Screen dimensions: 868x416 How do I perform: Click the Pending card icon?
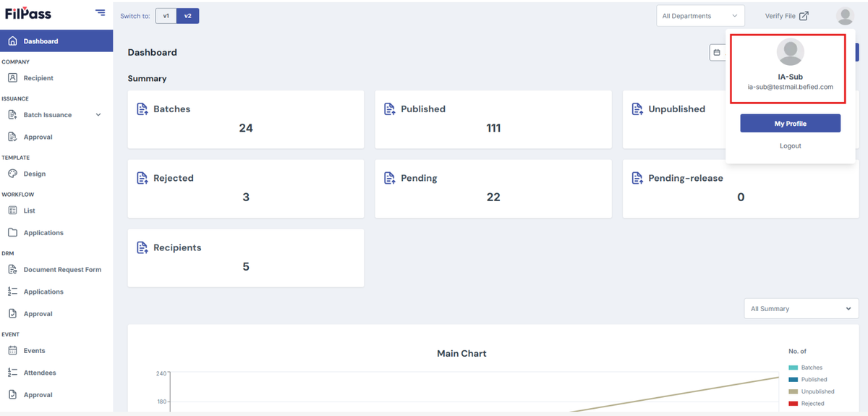point(390,178)
